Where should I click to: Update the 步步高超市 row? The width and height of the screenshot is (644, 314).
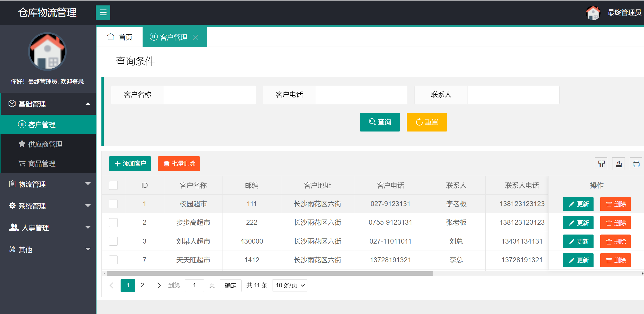pyautogui.click(x=578, y=223)
